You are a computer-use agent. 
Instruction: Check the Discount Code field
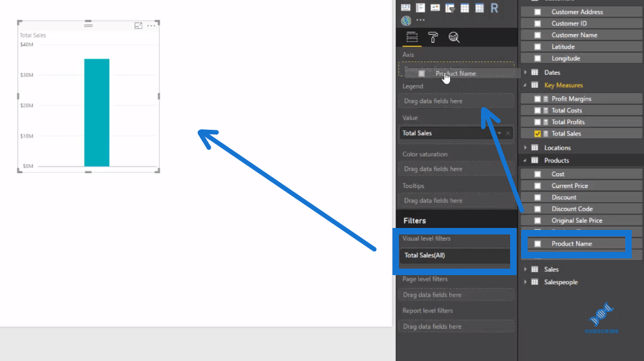coord(537,209)
